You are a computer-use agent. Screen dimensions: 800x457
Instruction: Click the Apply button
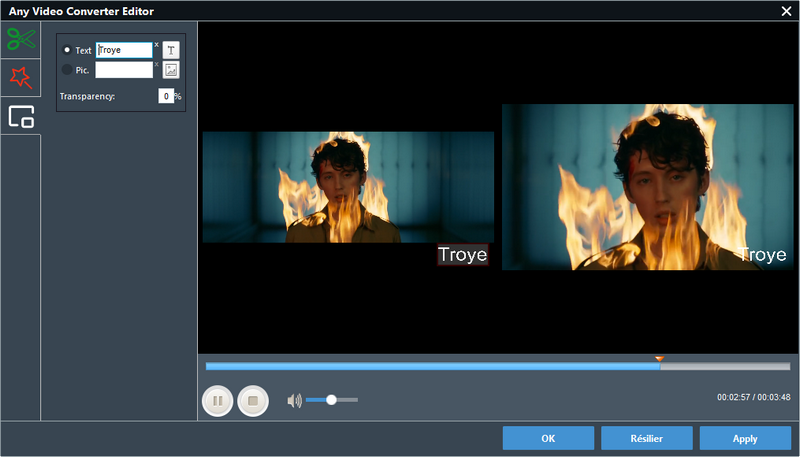[x=745, y=438]
